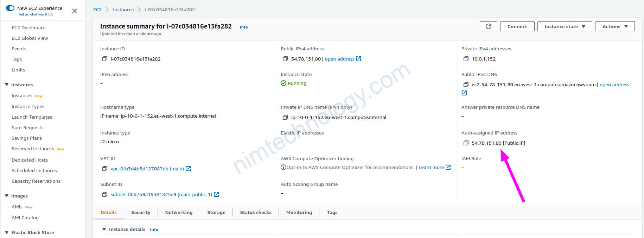Click the Connect button
Viewport: 644px width, 238px height.
click(517, 26)
